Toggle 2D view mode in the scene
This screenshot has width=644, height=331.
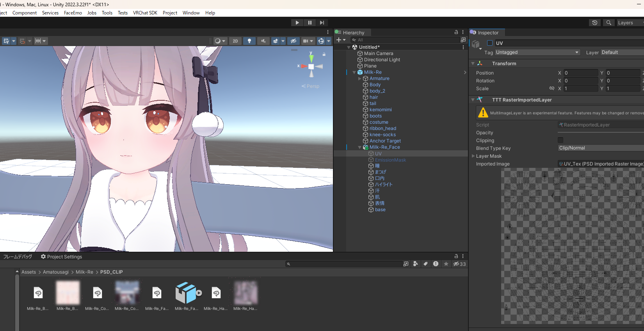pos(235,41)
